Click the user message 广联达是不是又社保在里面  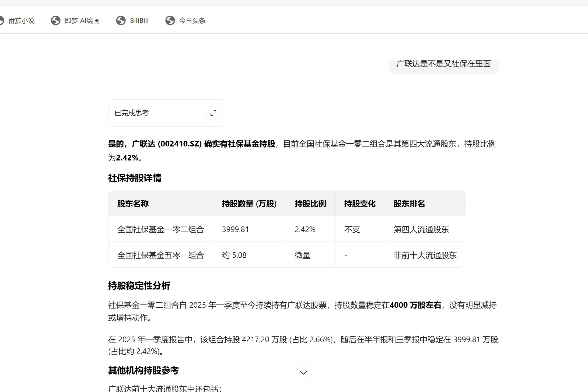coord(443,64)
